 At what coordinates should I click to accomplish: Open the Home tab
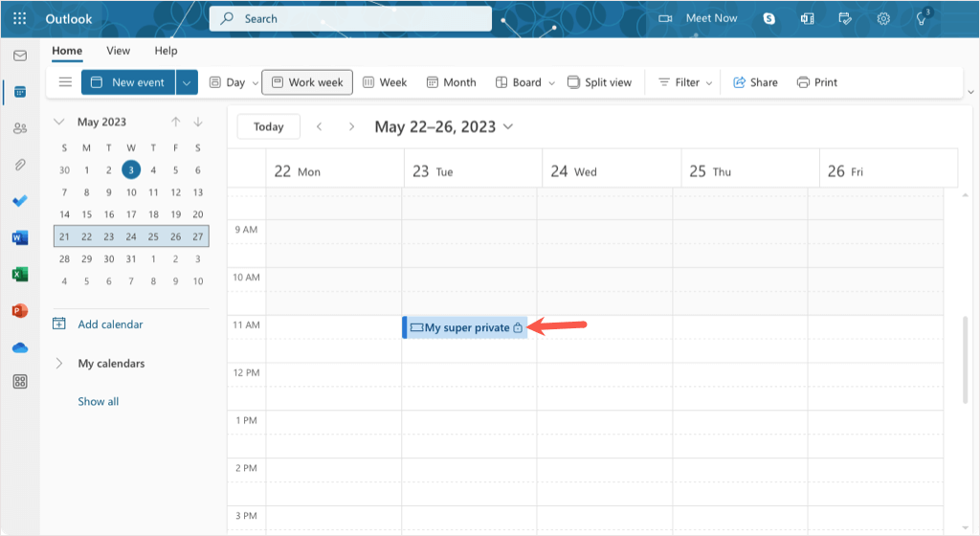click(x=67, y=51)
